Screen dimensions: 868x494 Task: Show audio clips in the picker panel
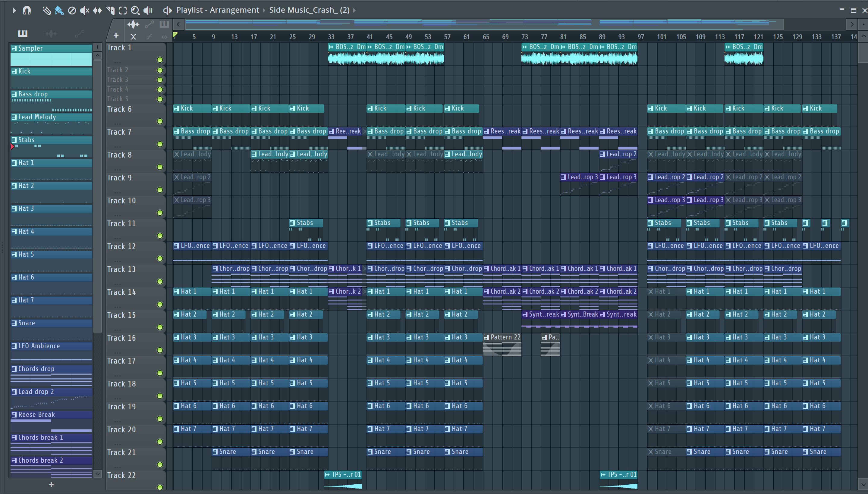click(x=51, y=33)
